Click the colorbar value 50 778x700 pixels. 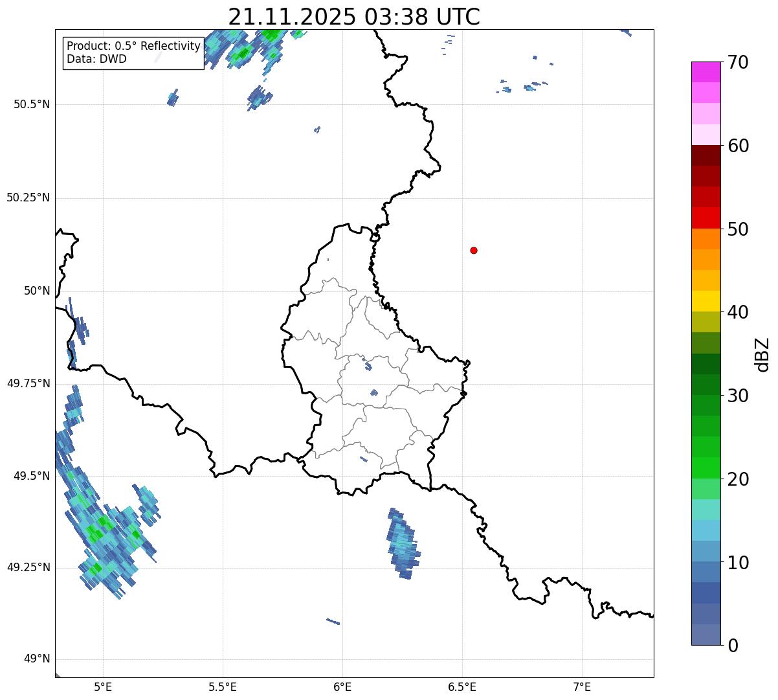click(737, 229)
